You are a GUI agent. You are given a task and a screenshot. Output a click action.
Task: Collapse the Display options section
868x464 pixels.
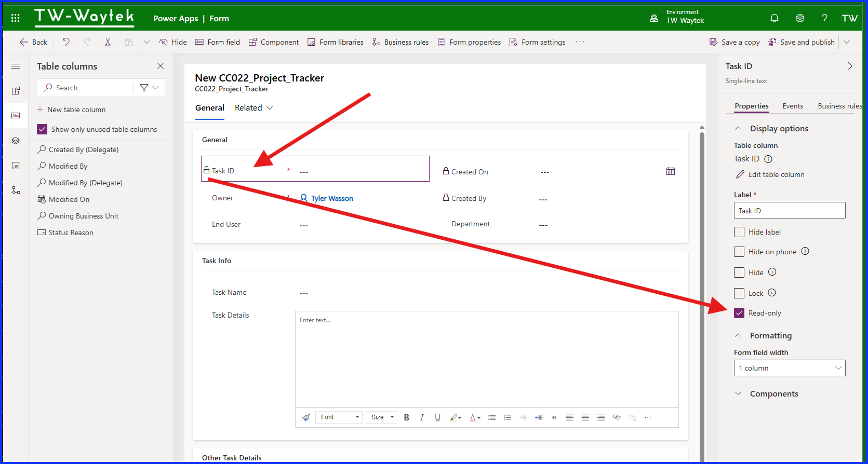[x=738, y=128]
